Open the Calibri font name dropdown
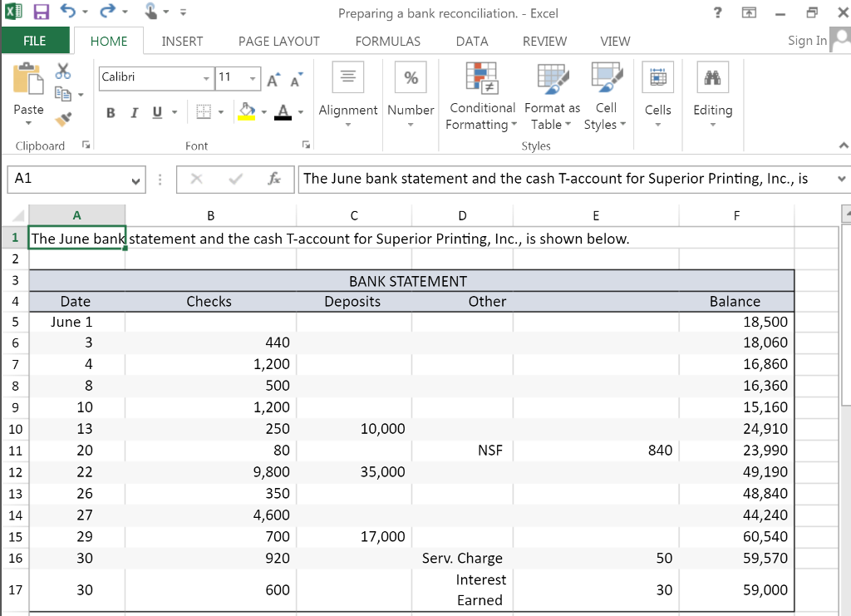The width and height of the screenshot is (851, 616). point(206,78)
